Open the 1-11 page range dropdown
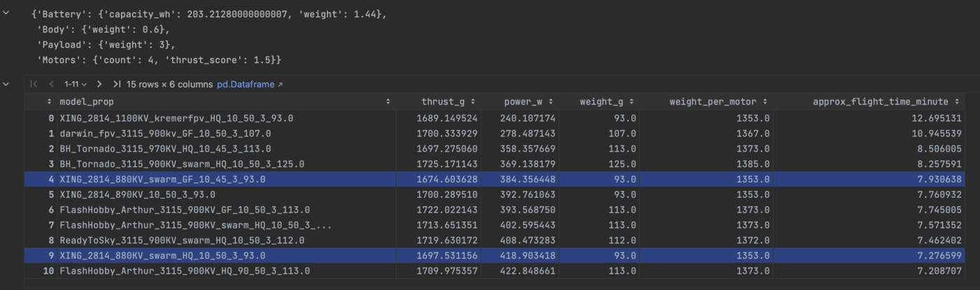980x290 pixels. [x=76, y=84]
